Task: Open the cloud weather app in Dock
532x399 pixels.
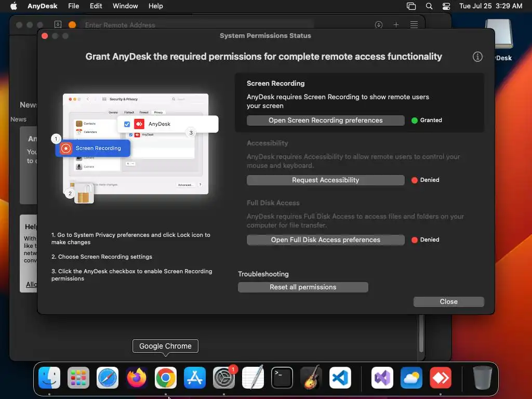Action: coord(411,378)
